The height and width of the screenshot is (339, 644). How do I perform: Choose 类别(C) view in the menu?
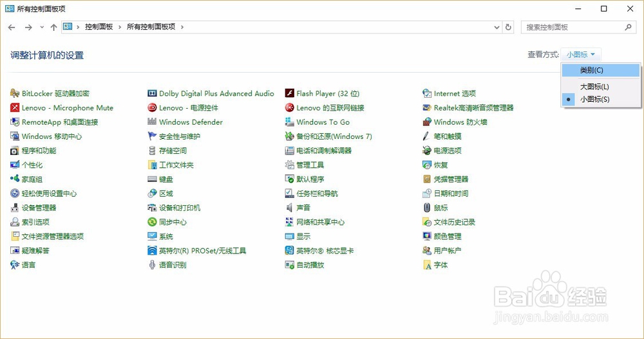point(600,70)
